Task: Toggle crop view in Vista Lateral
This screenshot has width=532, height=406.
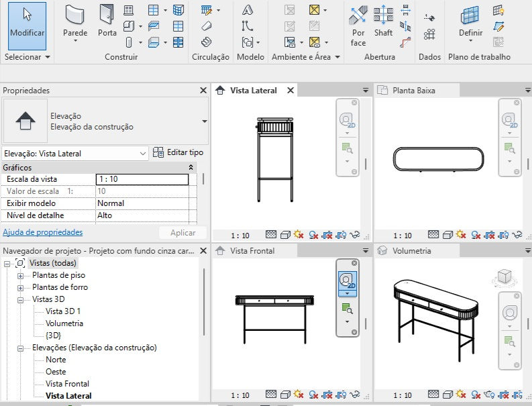Action: pyautogui.click(x=327, y=235)
